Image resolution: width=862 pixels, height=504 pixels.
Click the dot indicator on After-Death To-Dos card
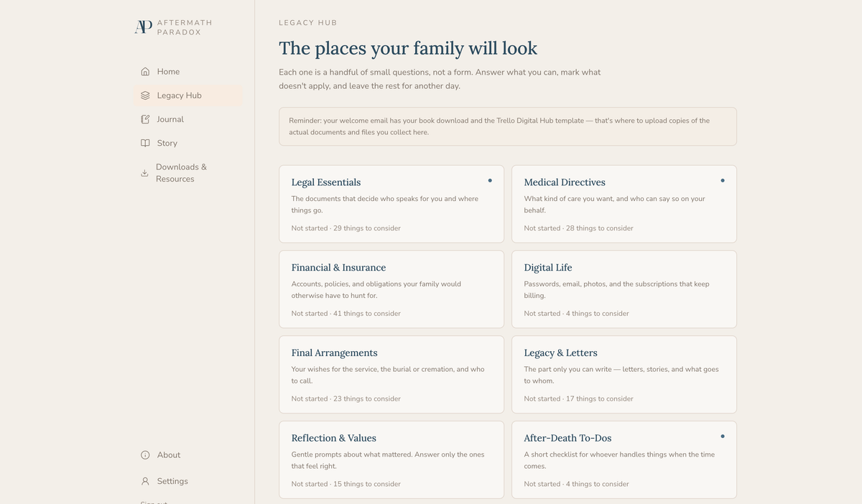(x=723, y=436)
